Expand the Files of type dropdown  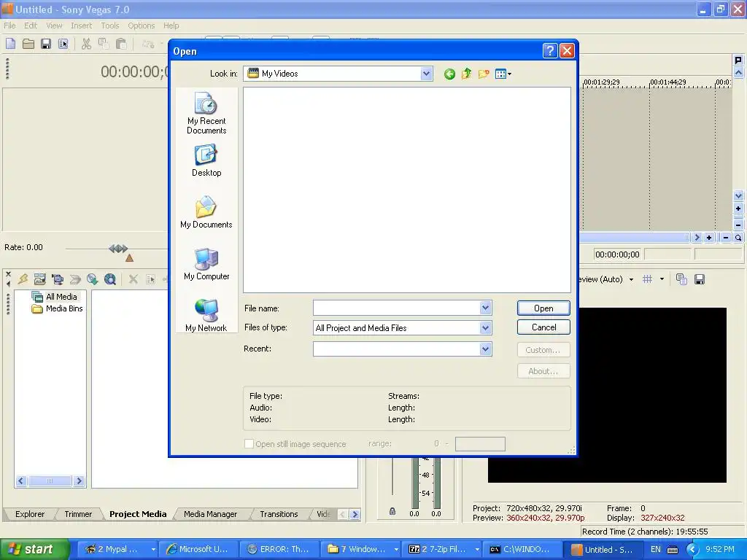coord(485,327)
